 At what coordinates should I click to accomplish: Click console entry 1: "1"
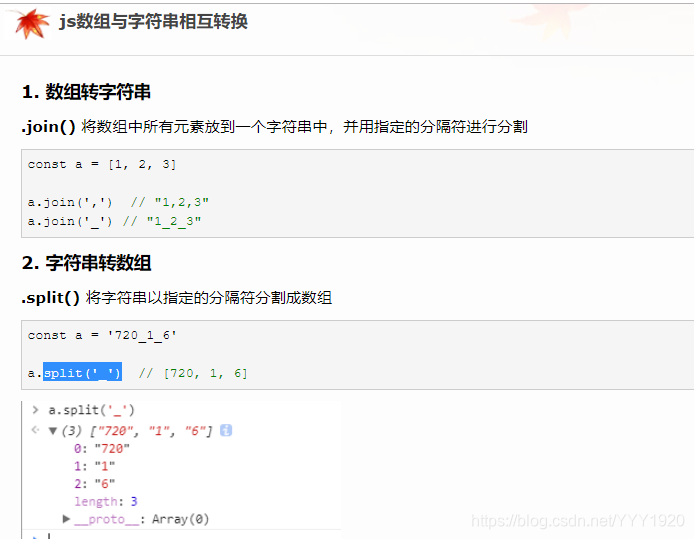(94, 466)
